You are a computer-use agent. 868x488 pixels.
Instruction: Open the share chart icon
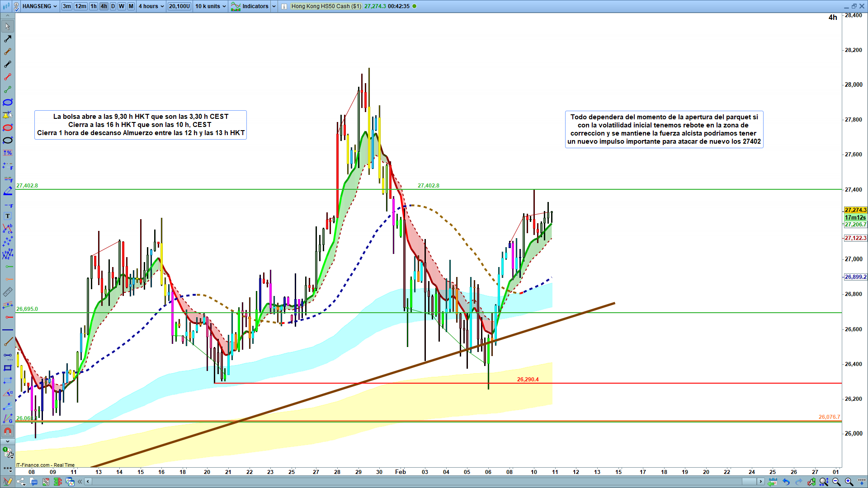pos(21,482)
